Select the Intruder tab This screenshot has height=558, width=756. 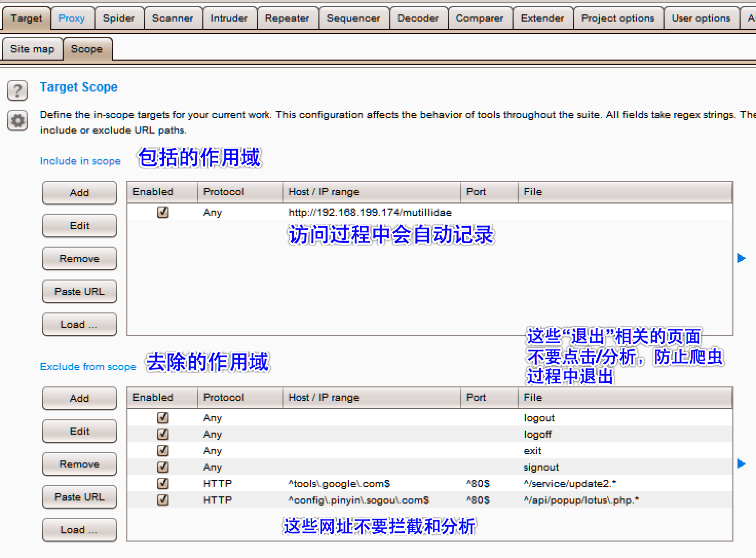point(229,17)
